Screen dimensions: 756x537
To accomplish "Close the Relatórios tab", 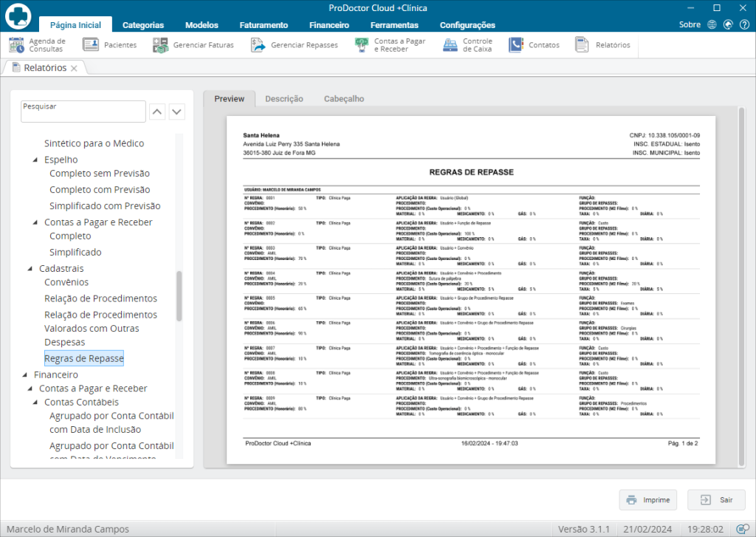I will 74,69.
